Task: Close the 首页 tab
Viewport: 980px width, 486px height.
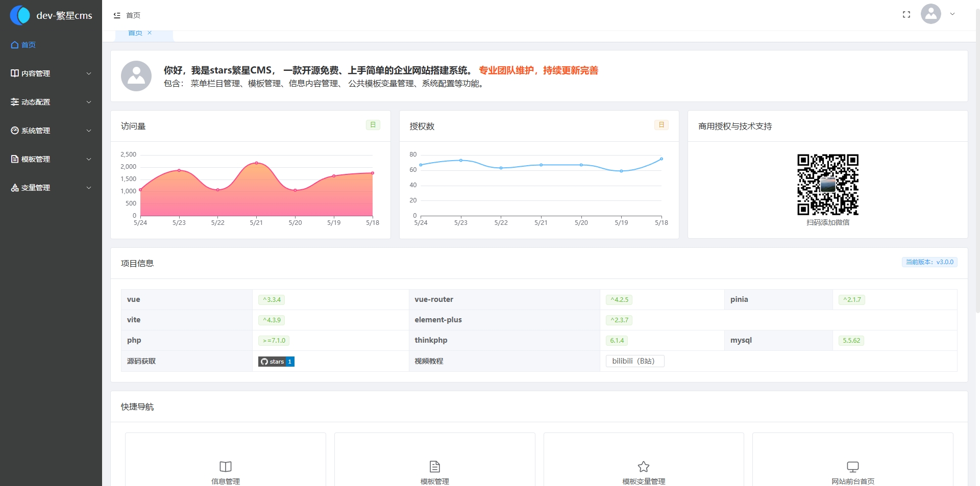Action: [x=150, y=33]
